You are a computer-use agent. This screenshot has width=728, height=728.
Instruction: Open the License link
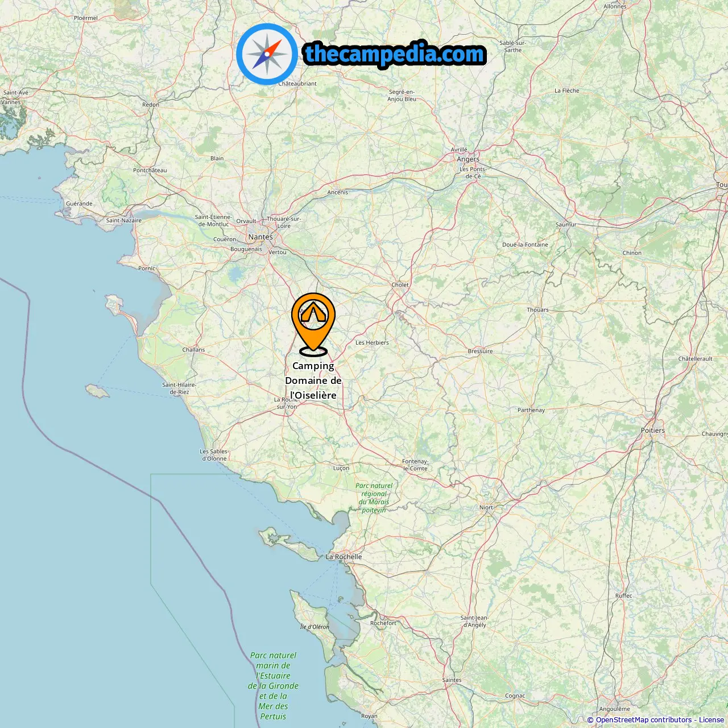(x=711, y=719)
